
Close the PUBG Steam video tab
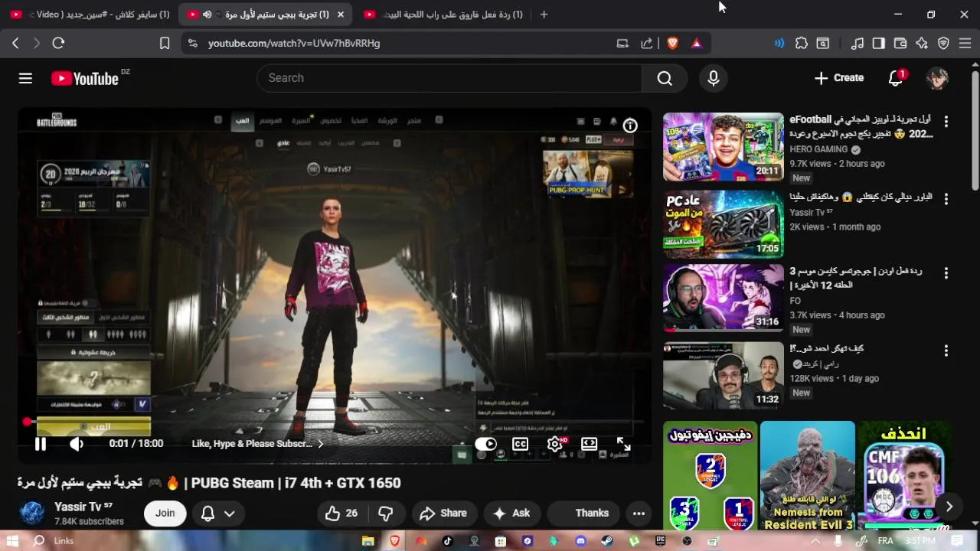[x=340, y=15]
